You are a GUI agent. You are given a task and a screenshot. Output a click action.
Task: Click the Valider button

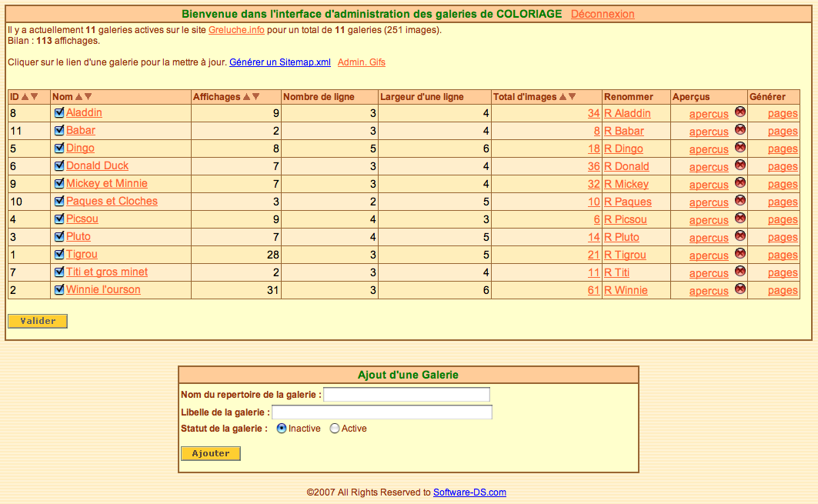(x=38, y=321)
